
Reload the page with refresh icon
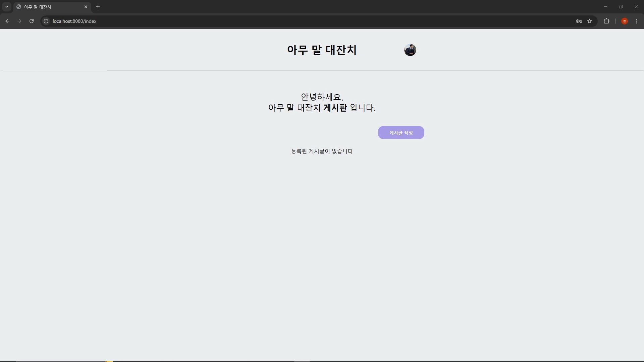point(32,21)
